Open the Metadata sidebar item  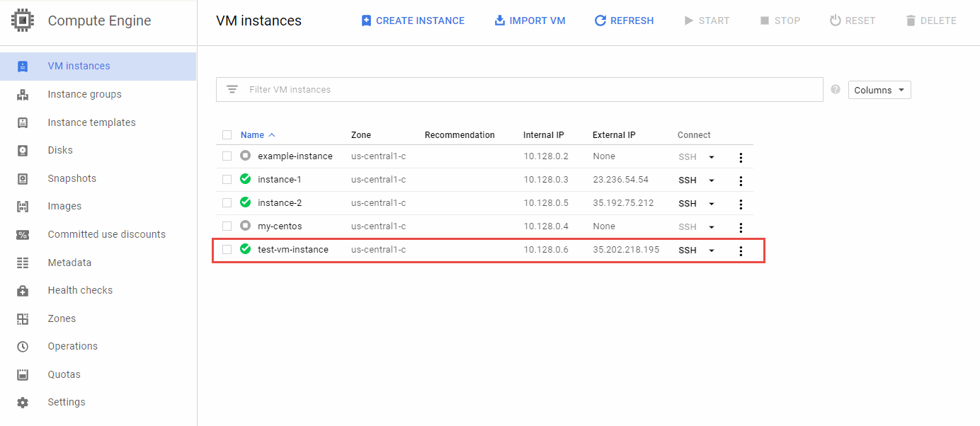coord(69,263)
